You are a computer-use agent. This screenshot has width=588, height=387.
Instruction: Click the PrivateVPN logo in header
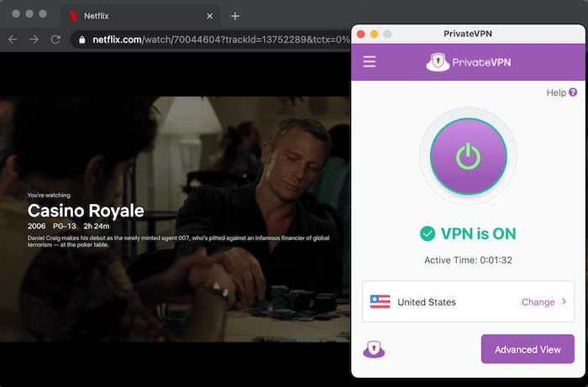click(x=469, y=62)
